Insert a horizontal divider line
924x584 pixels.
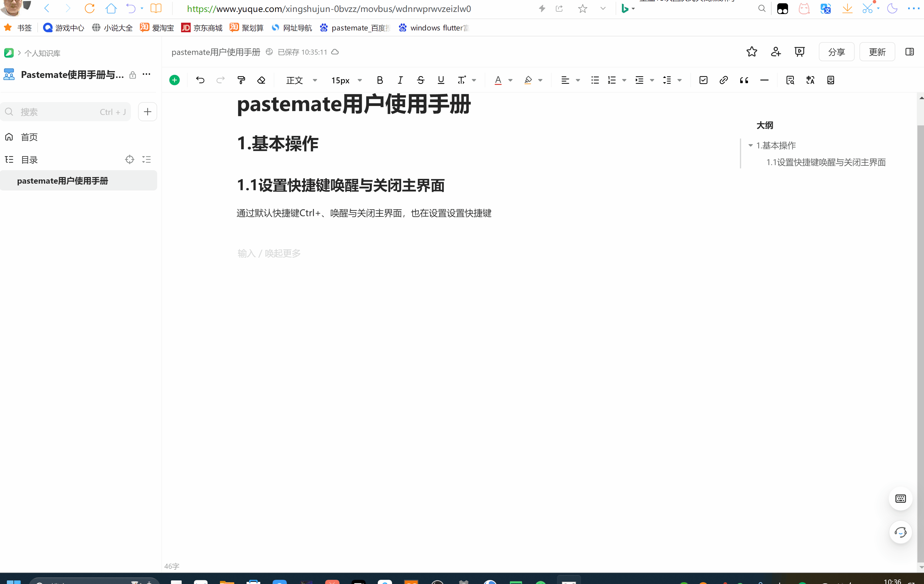tap(764, 80)
